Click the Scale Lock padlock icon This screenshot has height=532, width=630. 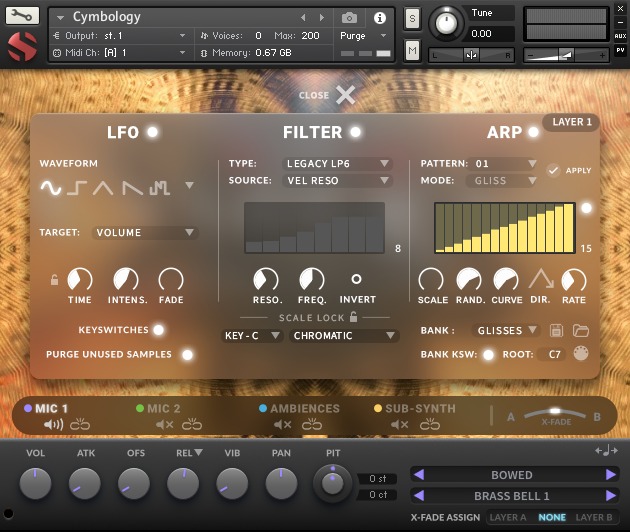point(353,317)
